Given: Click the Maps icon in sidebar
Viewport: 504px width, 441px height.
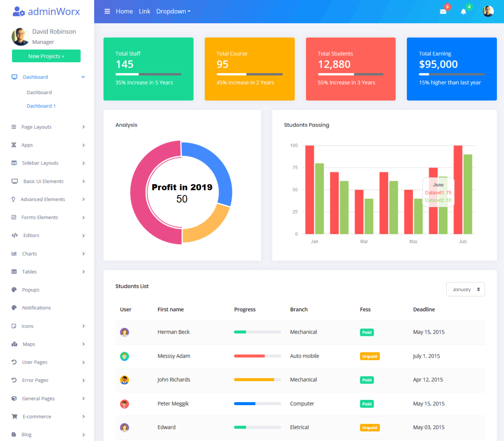Looking at the screenshot, I should tap(15, 344).
